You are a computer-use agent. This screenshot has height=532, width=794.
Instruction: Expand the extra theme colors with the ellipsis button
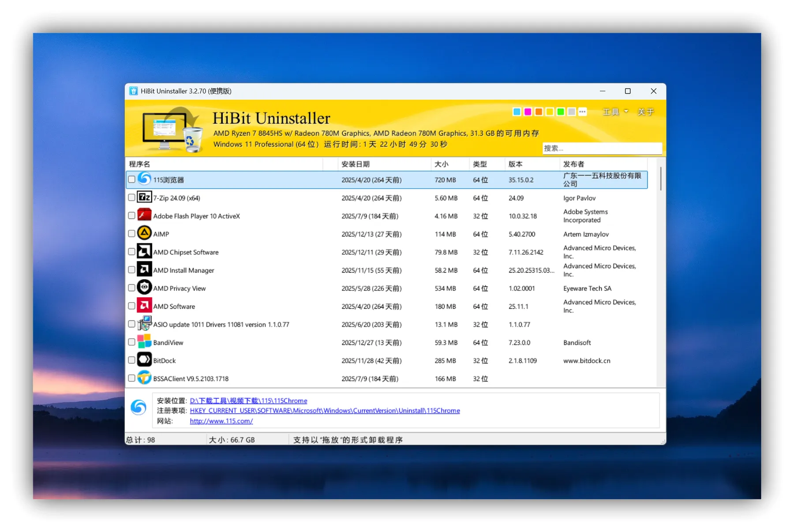click(x=582, y=112)
